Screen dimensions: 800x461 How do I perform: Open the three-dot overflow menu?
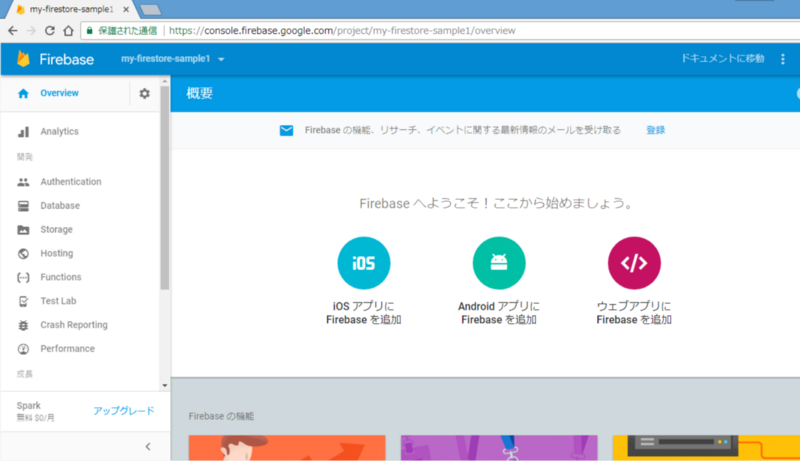pos(783,59)
